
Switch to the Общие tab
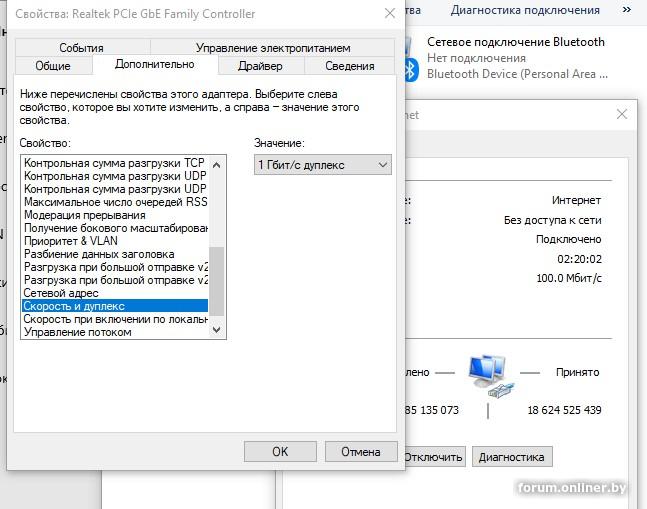(x=53, y=66)
